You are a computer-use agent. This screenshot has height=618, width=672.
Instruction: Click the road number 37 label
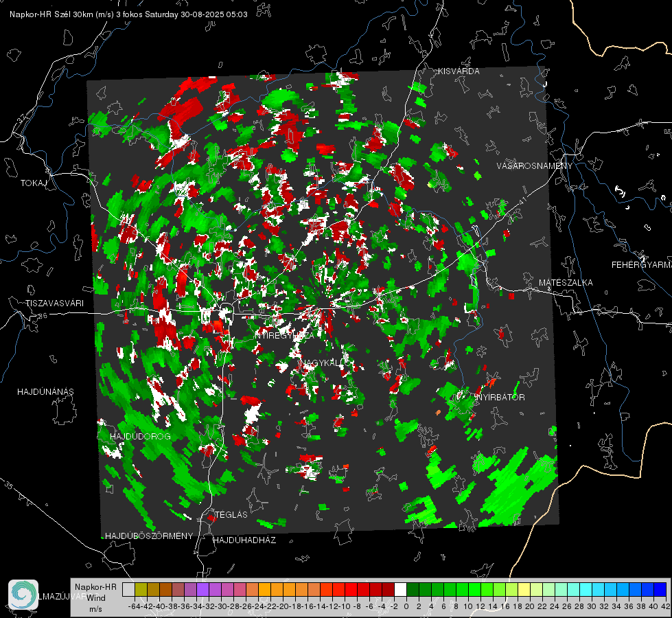click(22, 117)
